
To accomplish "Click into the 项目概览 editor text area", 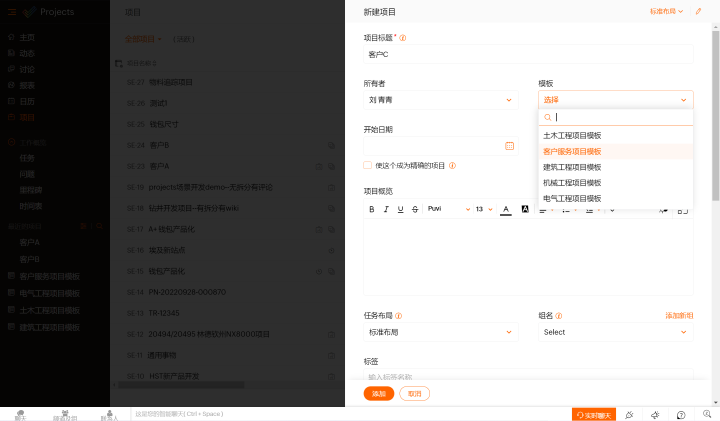I will (x=529, y=257).
